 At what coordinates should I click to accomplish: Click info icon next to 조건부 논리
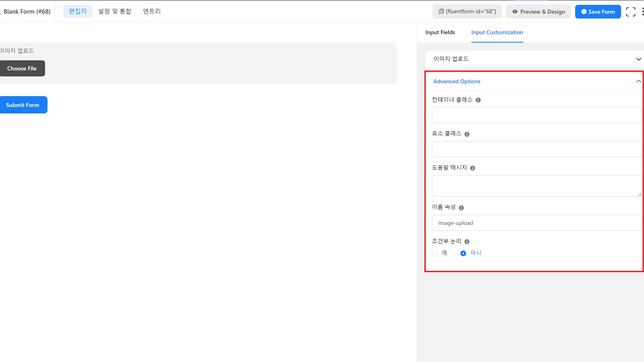[x=467, y=242]
